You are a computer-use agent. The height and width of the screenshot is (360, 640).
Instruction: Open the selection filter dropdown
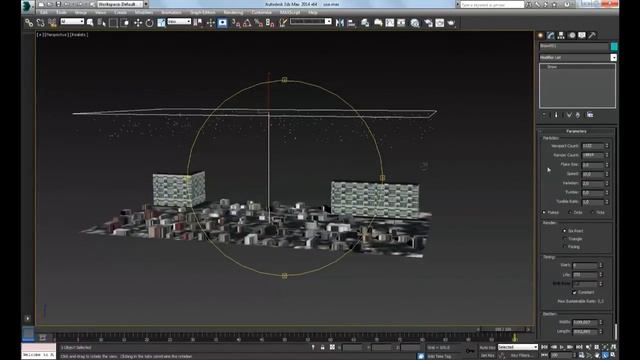72,21
